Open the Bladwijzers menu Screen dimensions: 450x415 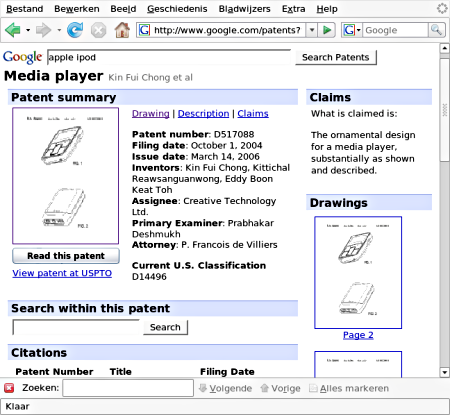pyautogui.click(x=244, y=9)
